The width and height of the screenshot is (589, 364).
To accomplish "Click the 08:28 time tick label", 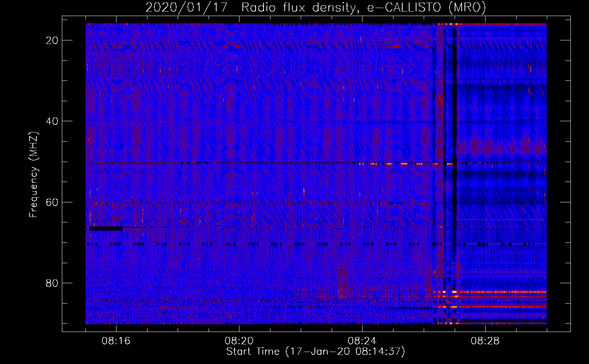I will pyautogui.click(x=485, y=341).
